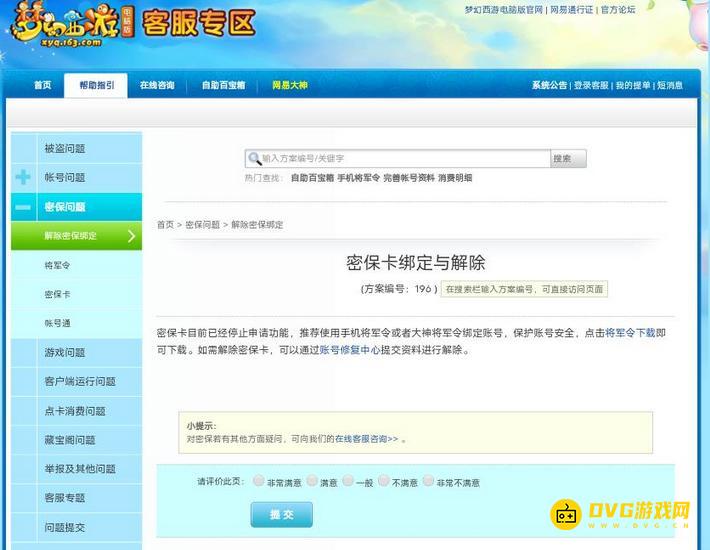Open 点卡消费问题 sidebar category
Viewport: 710px width, 550px height.
pos(77,411)
